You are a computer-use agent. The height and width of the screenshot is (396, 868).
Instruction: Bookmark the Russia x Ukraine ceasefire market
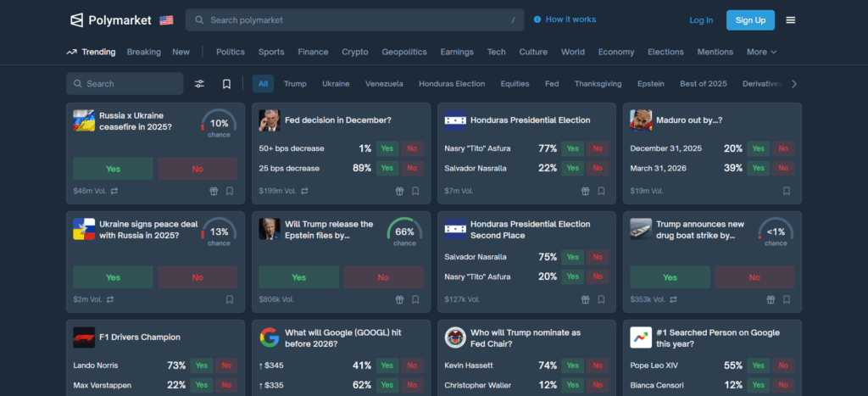click(x=230, y=191)
